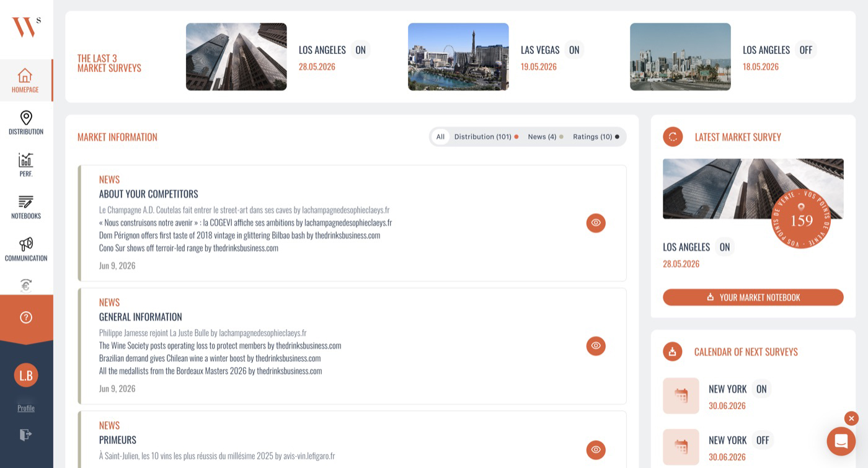Image resolution: width=868 pixels, height=468 pixels.
Task: View the General Information news via the eye icon
Action: coord(596,345)
